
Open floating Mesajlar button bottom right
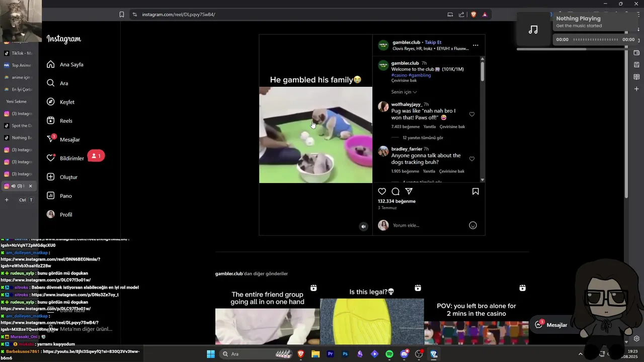click(551, 325)
